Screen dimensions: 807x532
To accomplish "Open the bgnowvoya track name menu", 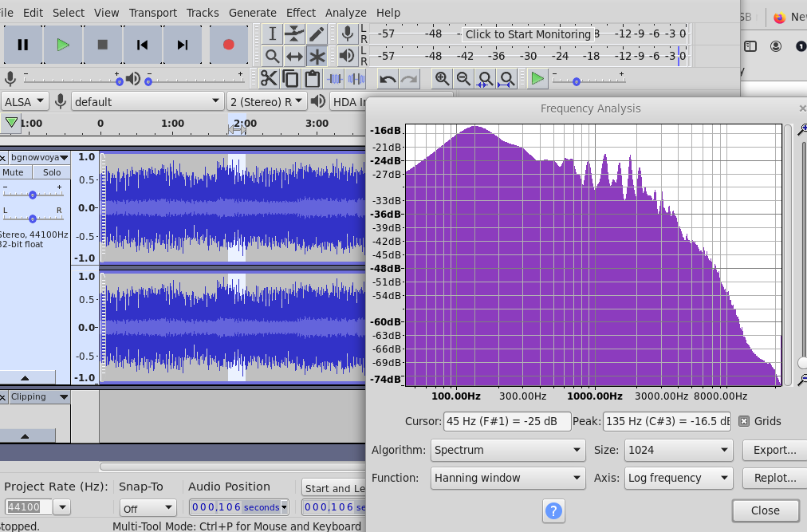I will pos(40,158).
